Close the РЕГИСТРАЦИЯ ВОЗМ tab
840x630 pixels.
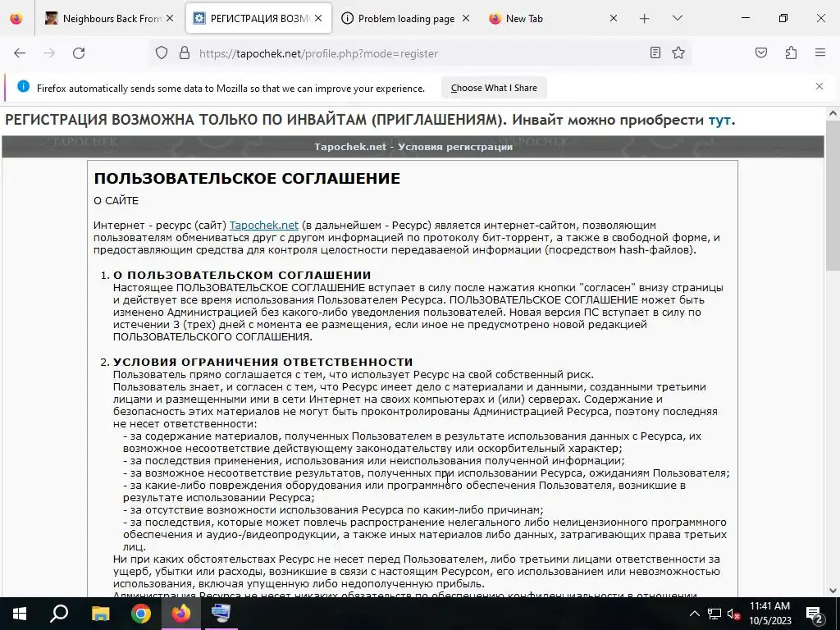click(x=318, y=18)
